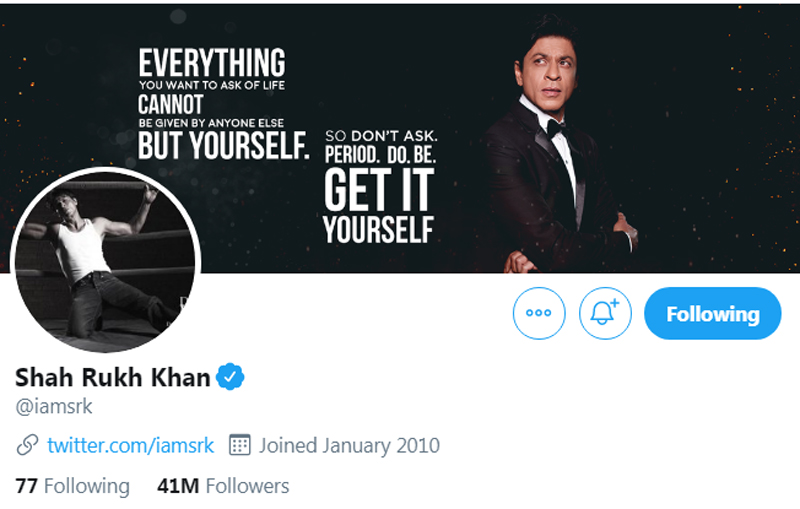
Task: Click the chain link icon
Action: pyautogui.click(x=28, y=445)
